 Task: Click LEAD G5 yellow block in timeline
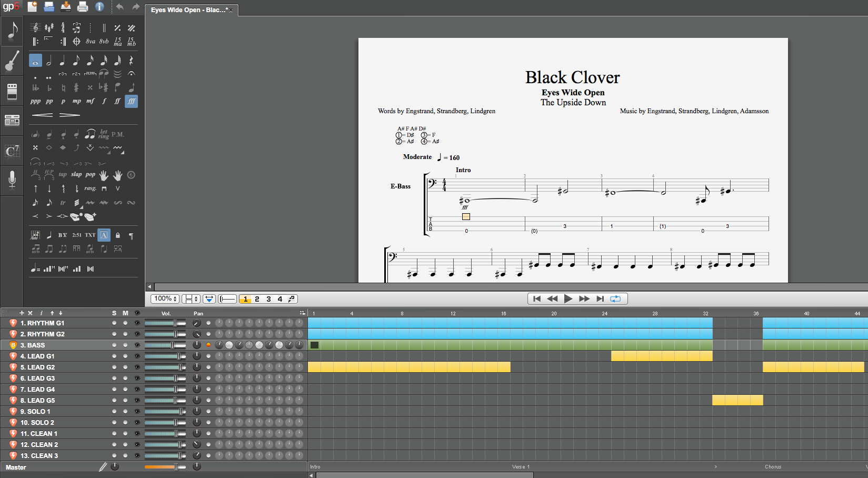(x=737, y=400)
